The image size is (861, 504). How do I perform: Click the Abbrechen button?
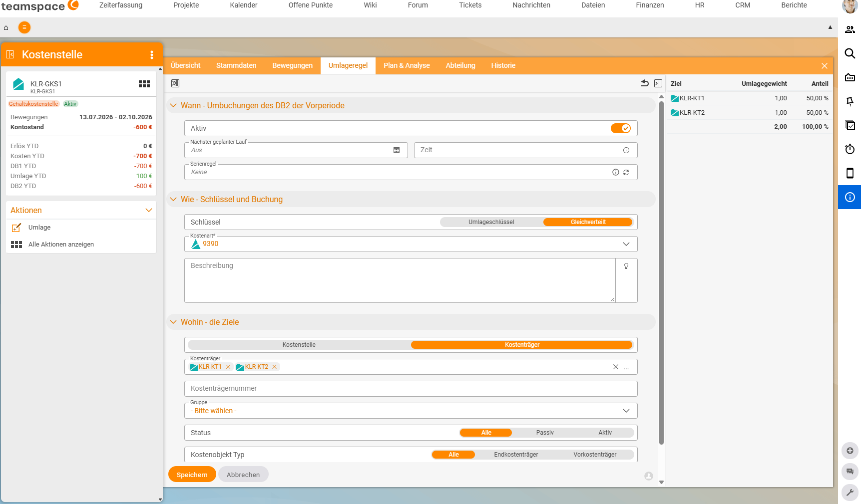243,475
